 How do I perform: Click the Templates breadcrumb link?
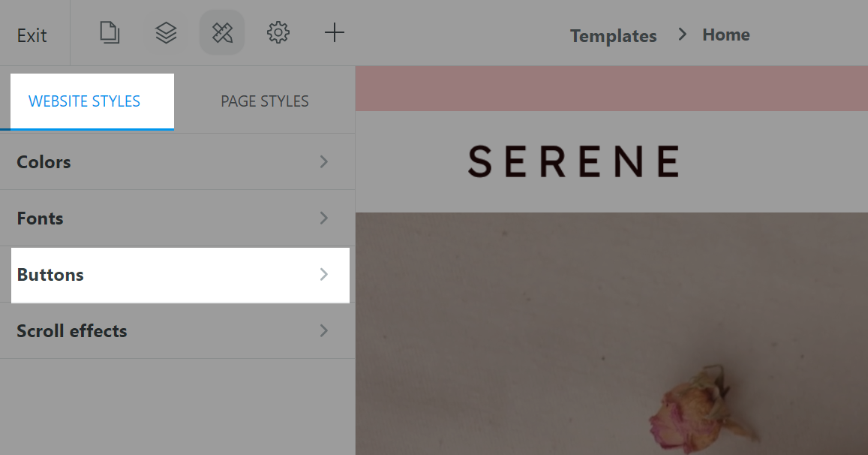(x=613, y=35)
